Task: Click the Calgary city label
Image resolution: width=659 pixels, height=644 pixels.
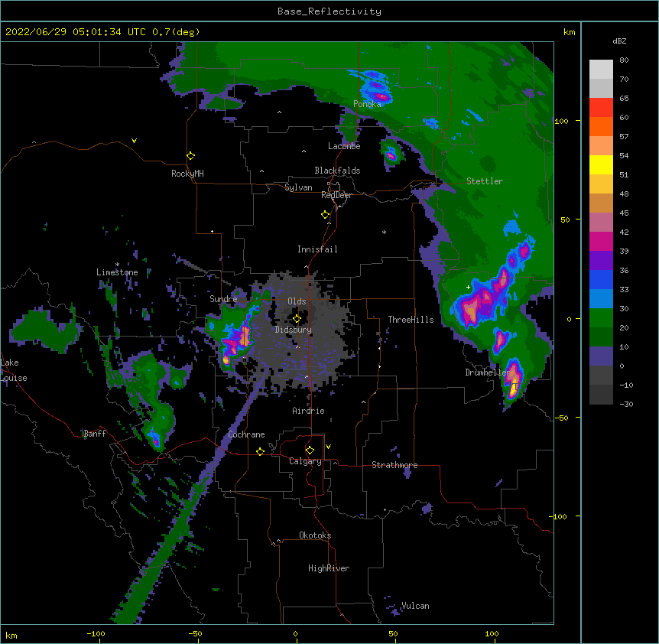Action: (306, 461)
